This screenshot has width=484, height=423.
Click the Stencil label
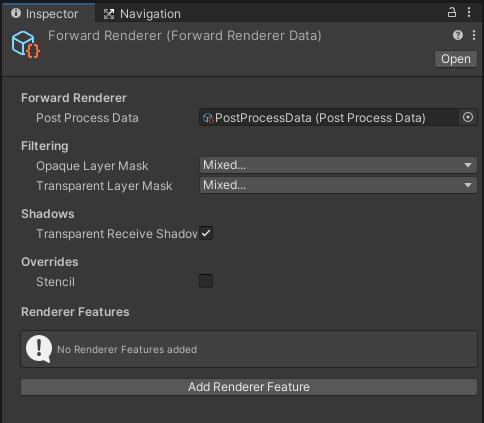click(x=55, y=282)
